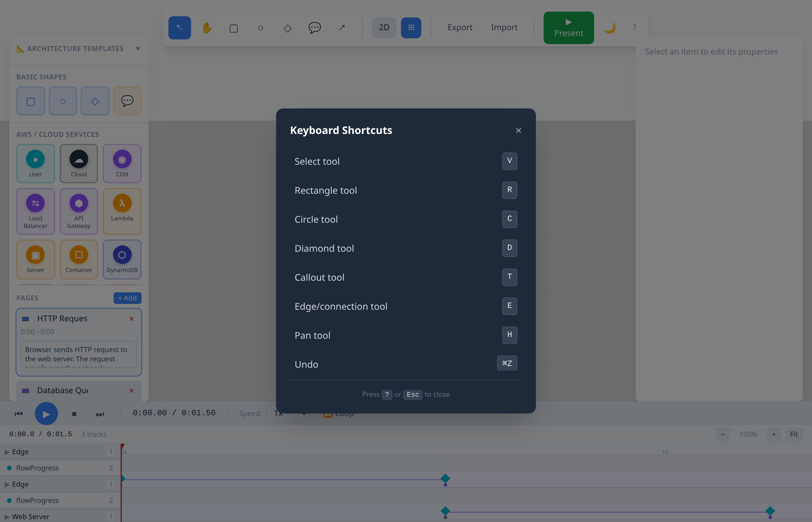Select the rectangle tool in top toolbar
The height and width of the screenshot is (522, 812).
tap(233, 28)
